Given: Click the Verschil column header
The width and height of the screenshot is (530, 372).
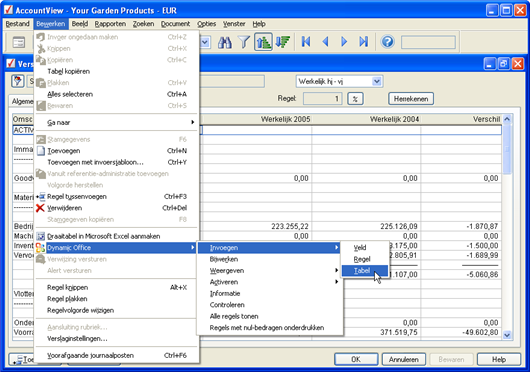Looking at the screenshot, I should click(461, 119).
